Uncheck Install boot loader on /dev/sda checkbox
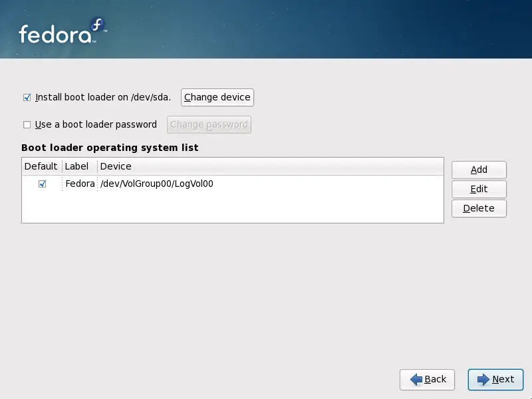Viewport: 532px width, 399px height. click(x=27, y=97)
